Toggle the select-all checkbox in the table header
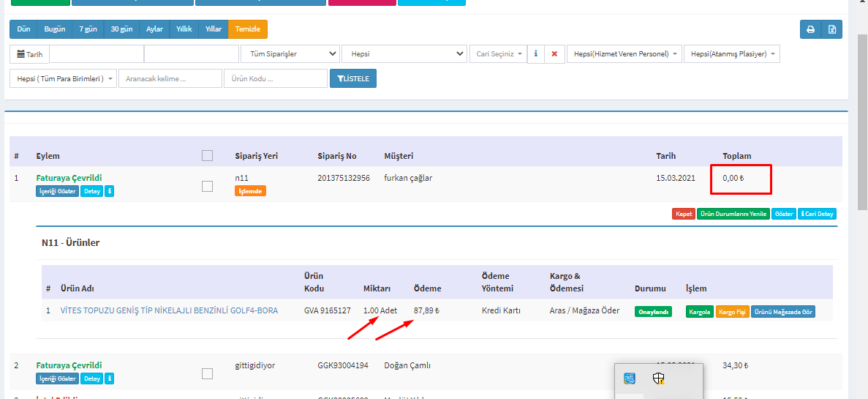The height and width of the screenshot is (399, 868). click(x=207, y=155)
